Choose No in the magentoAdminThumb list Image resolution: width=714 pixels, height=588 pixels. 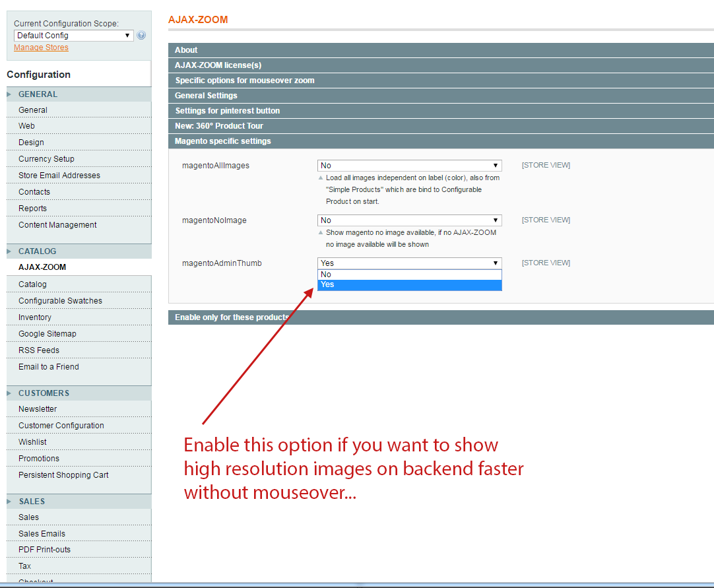[x=409, y=274]
